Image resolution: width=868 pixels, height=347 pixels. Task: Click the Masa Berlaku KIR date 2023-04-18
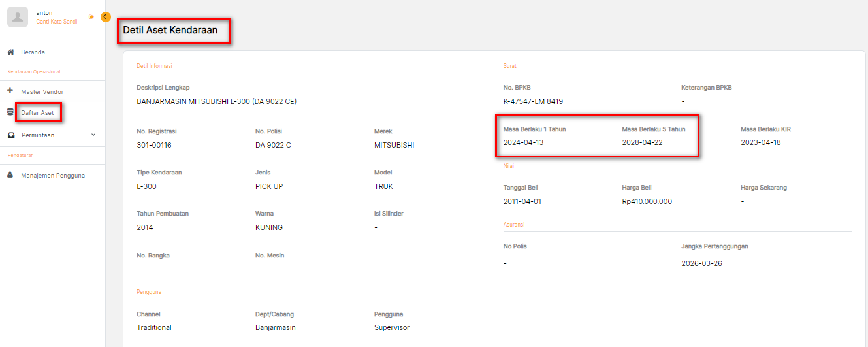click(x=760, y=142)
